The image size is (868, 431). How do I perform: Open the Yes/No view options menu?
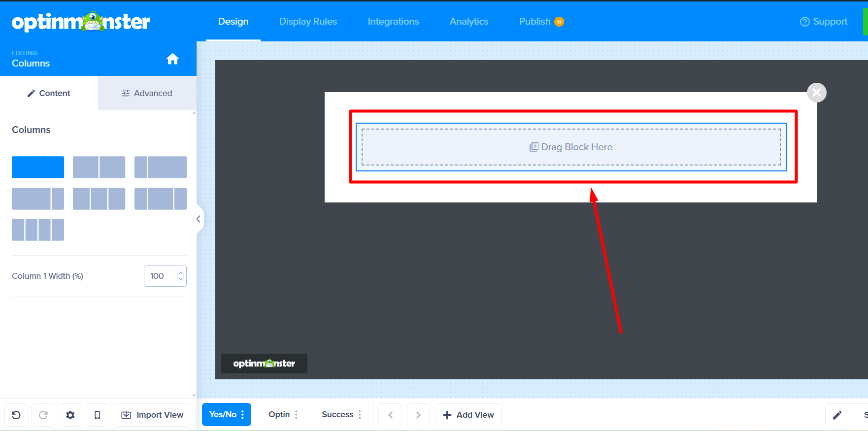(242, 415)
